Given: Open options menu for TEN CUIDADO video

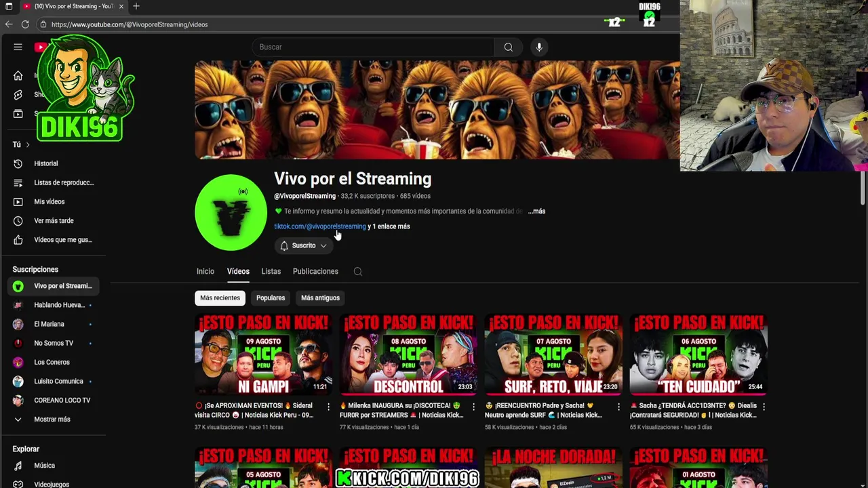Looking at the screenshot, I should pyautogui.click(x=764, y=407).
